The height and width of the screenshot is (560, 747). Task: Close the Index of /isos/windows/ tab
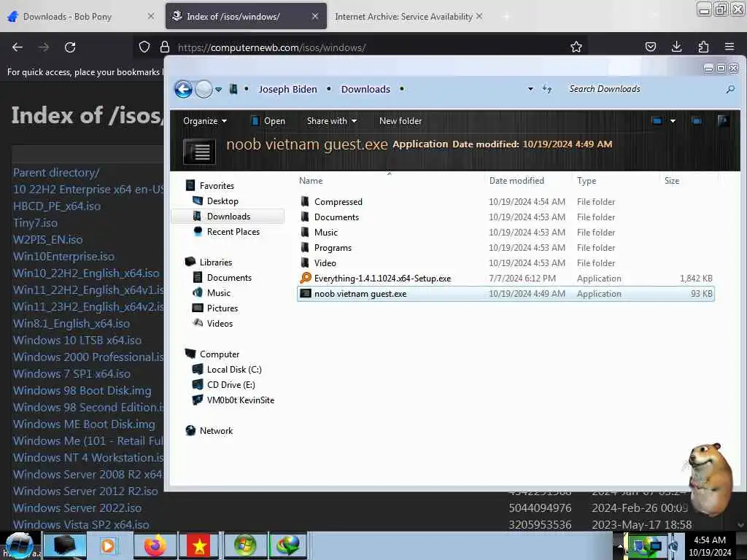315,16
